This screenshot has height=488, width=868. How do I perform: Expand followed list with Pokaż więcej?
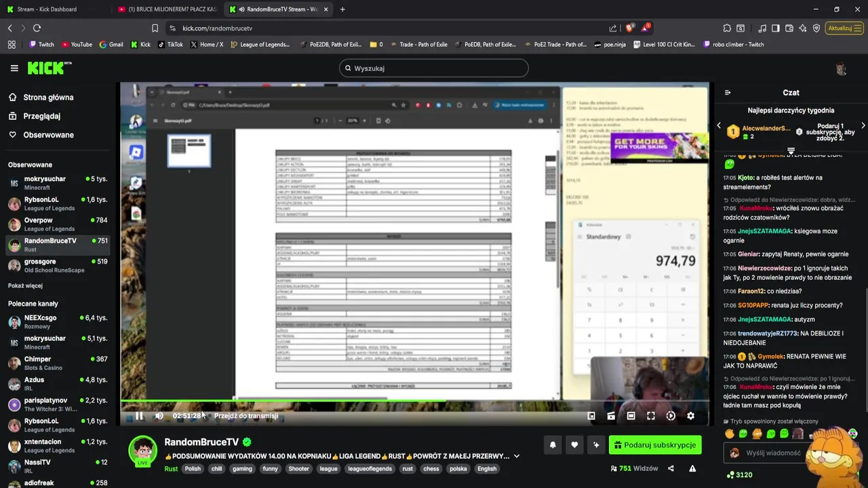[25, 286]
